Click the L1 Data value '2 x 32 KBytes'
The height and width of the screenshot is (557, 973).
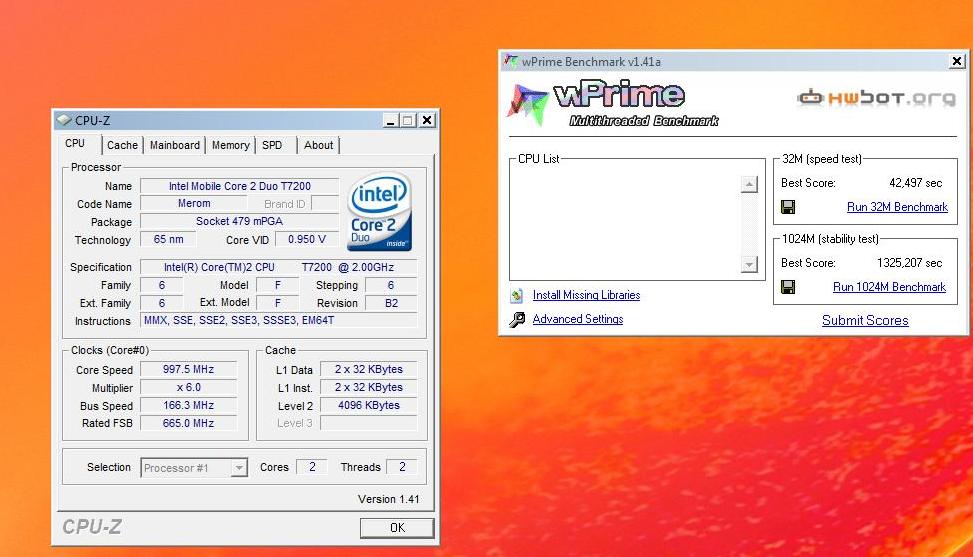click(369, 370)
